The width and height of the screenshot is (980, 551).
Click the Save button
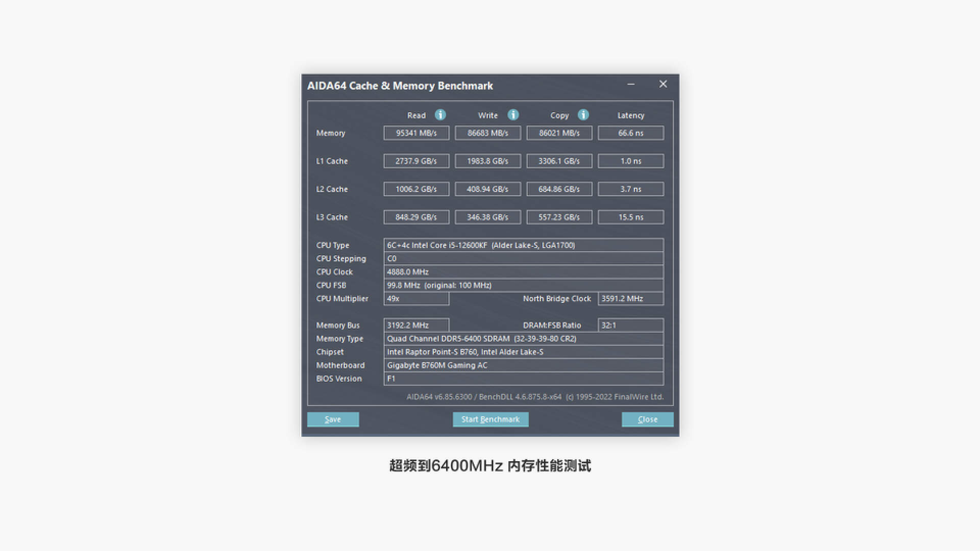tap(333, 419)
